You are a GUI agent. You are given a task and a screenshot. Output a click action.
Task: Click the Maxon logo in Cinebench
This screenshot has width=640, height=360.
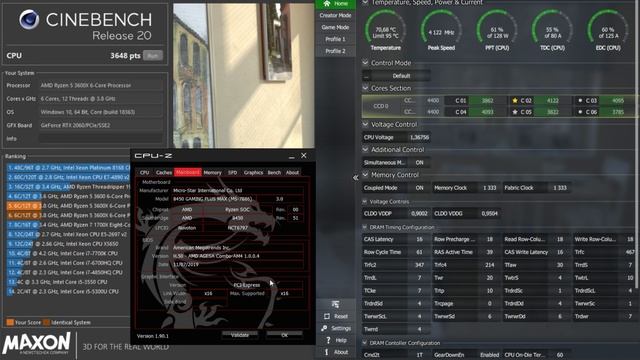coord(36,343)
